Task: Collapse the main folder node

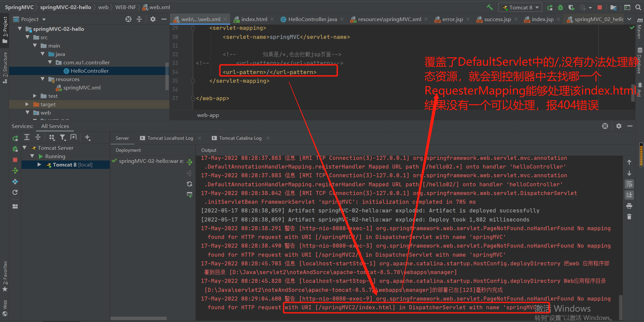Action: (35, 46)
